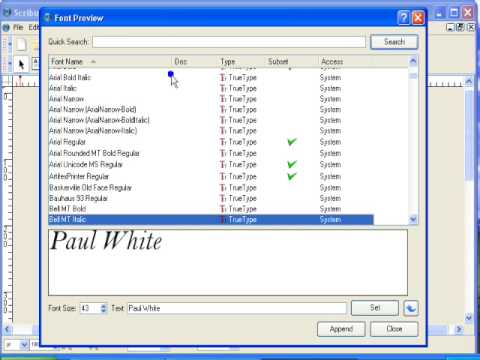Click TrueType icon on Bauhaus 93 row
480x360 pixels.
pos(223,199)
